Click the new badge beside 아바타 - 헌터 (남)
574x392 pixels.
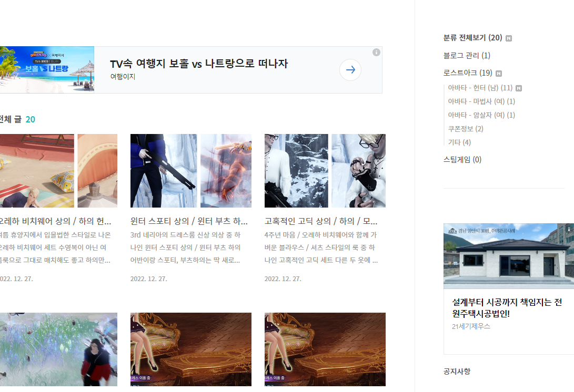[519, 88]
